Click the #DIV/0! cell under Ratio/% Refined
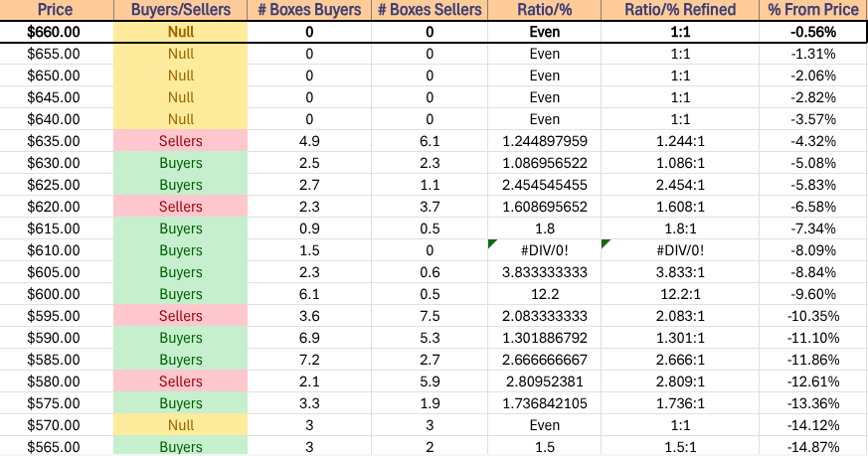This screenshot has width=868, height=456. click(680, 250)
